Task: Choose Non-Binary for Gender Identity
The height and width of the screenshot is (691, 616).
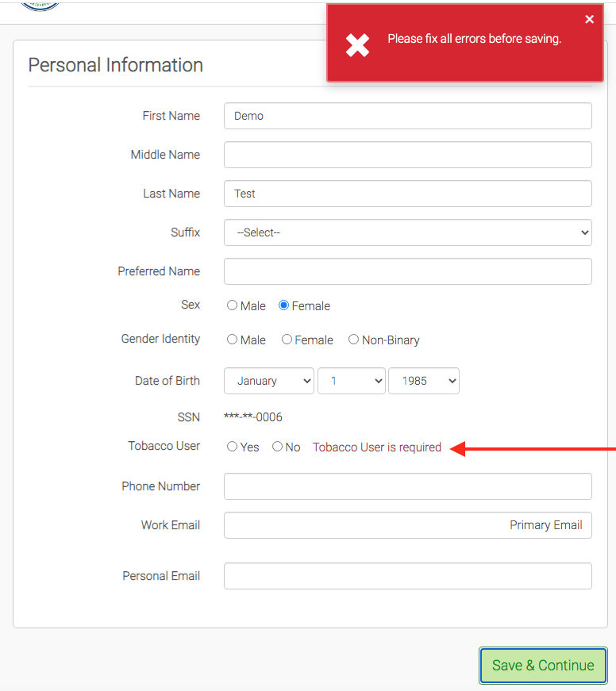Action: [x=354, y=340]
